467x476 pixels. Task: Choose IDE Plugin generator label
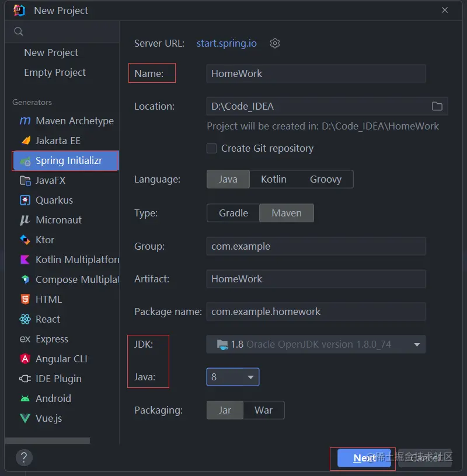tap(58, 379)
